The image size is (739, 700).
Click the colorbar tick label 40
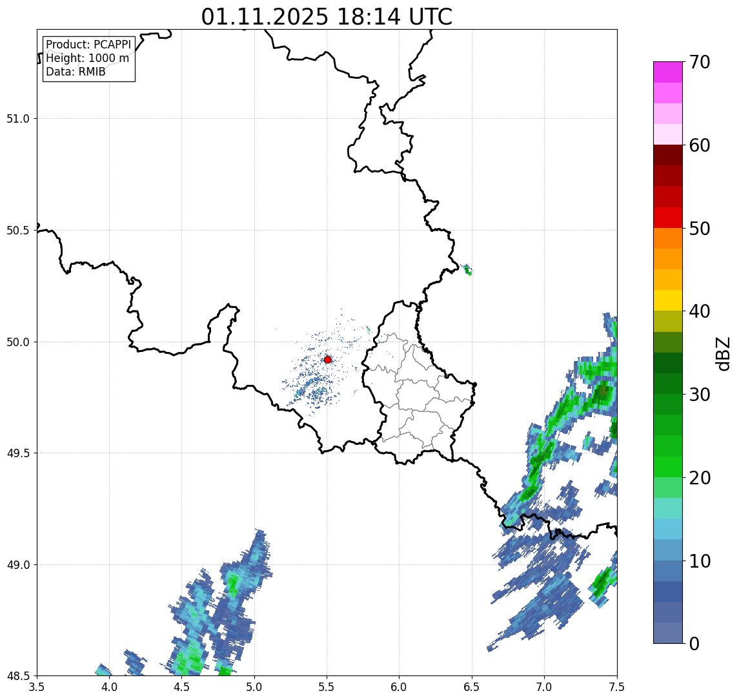point(700,311)
